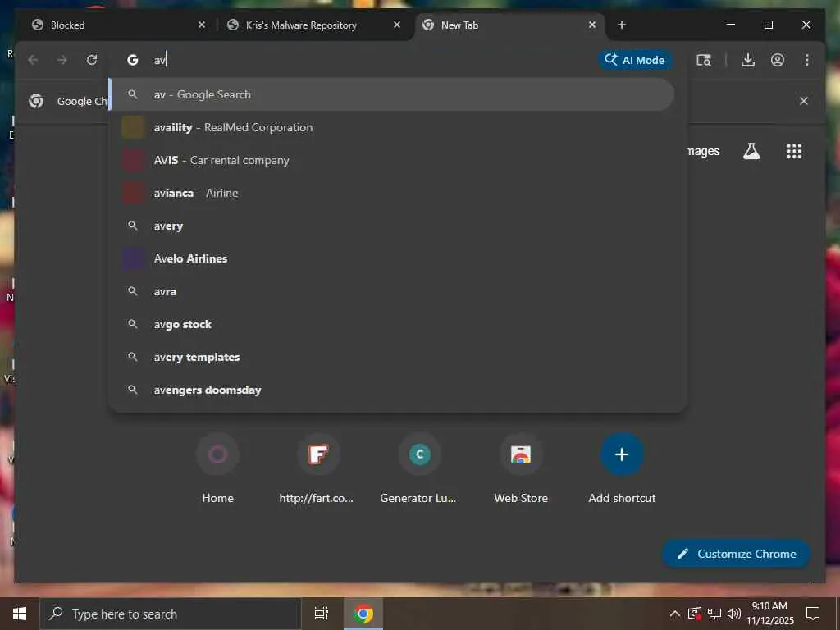Open the Home shortcut tile
Screen dimensions: 840x630
point(217,469)
